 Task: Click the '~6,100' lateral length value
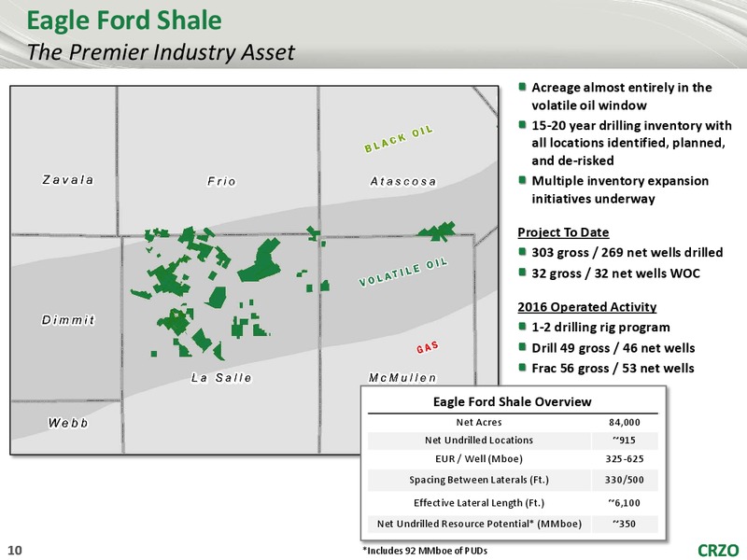click(x=624, y=503)
